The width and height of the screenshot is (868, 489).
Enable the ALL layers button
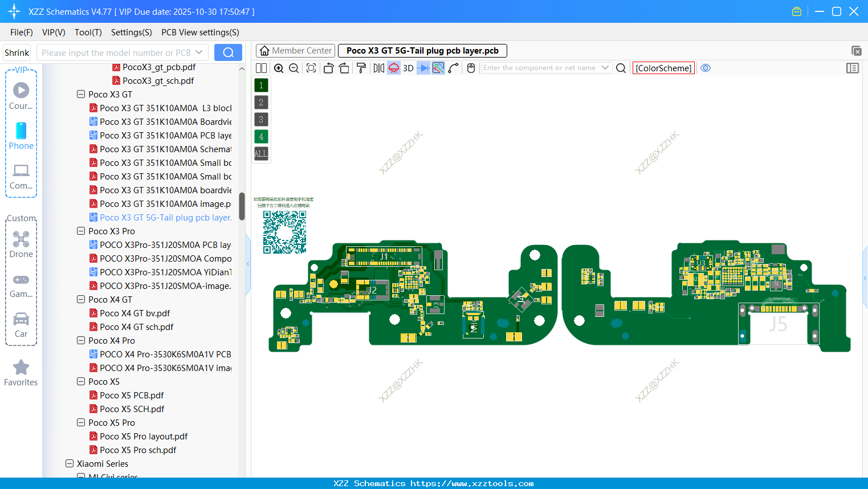coord(261,153)
